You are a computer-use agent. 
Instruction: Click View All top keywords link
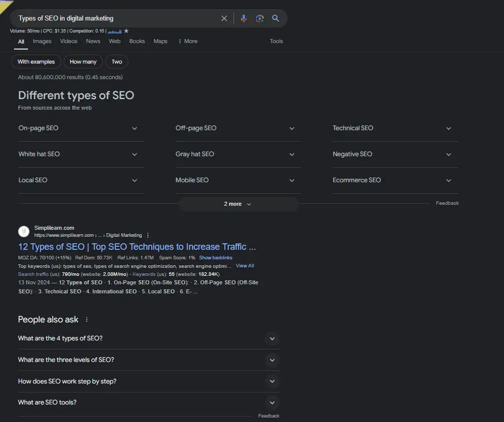pyautogui.click(x=245, y=266)
